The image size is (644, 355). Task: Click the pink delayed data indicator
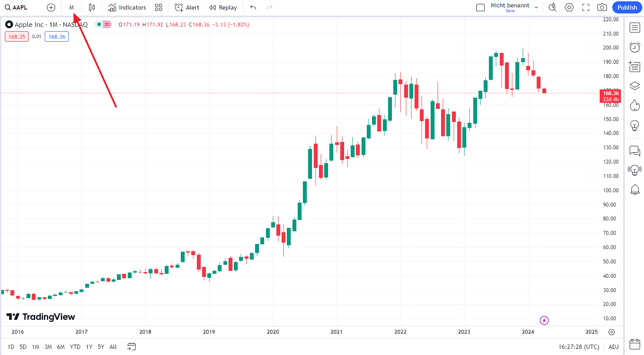tap(107, 24)
